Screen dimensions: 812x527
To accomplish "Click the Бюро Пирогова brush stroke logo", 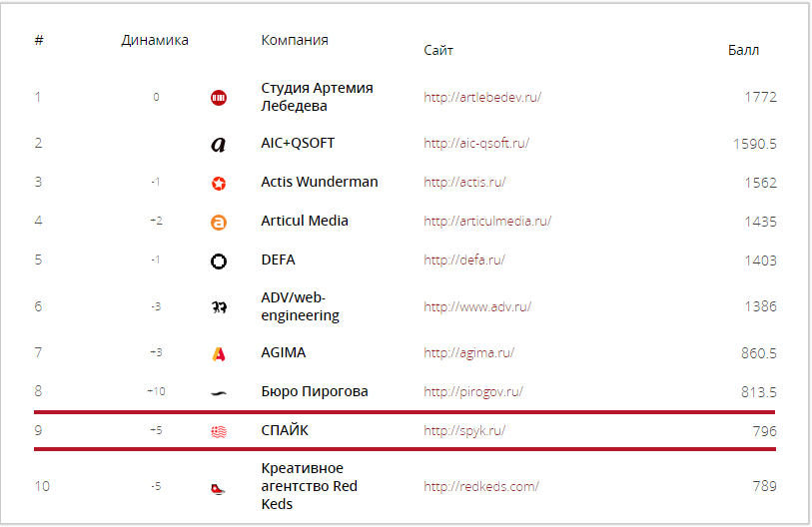I will click(219, 393).
